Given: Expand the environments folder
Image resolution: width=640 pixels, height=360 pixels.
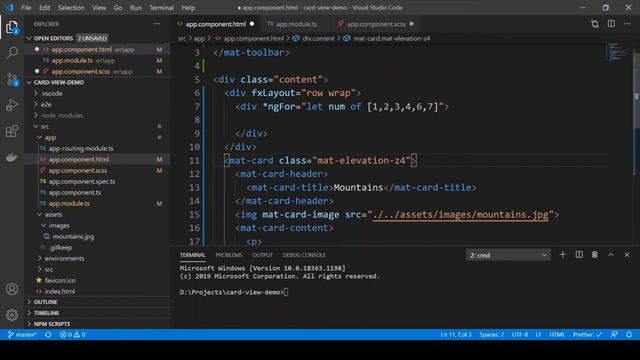Looking at the screenshot, I should (x=64, y=258).
